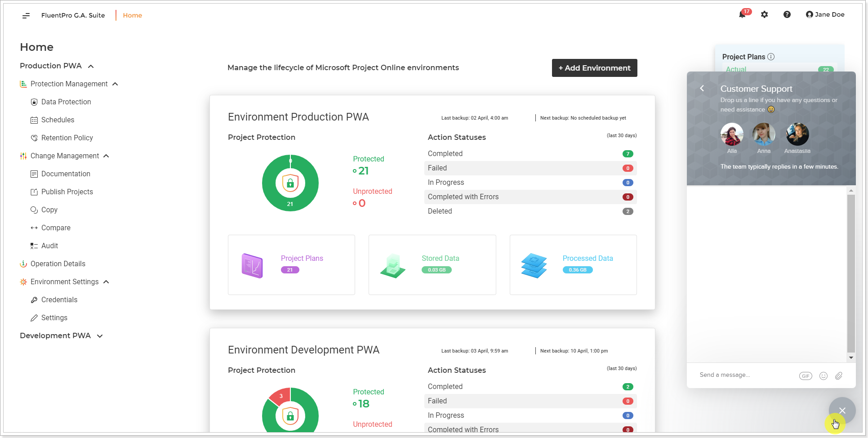Click the Project Plans info icon

point(771,57)
